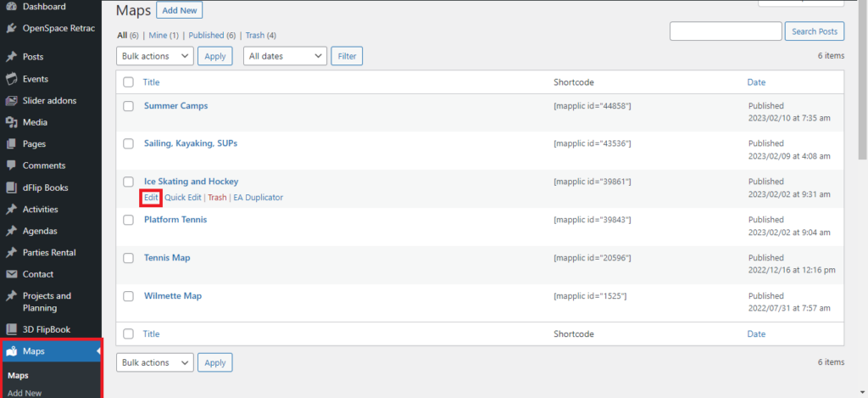Click the Events calendar icon

[x=11, y=79]
